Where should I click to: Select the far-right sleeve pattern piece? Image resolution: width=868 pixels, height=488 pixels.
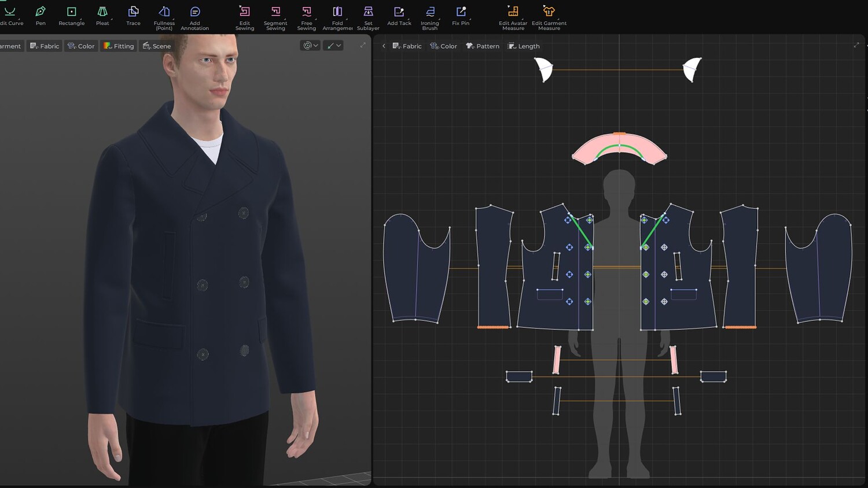coord(819,268)
